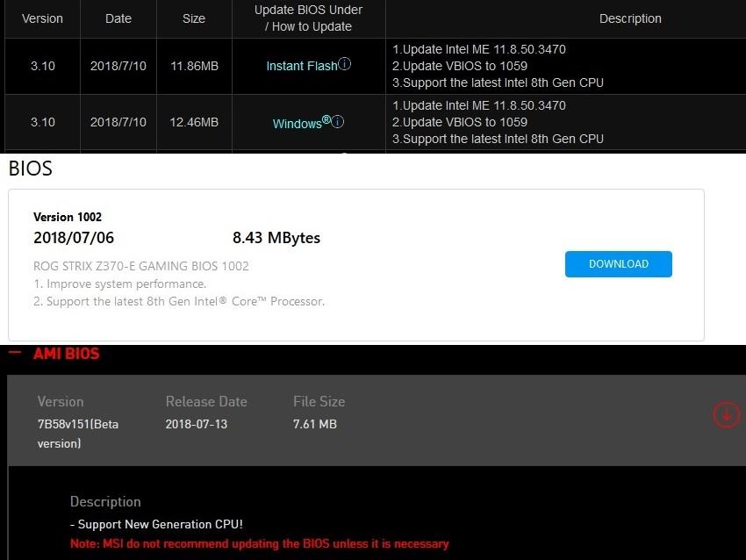This screenshot has width=746, height=560.
Task: Click the Version column header
Action: coord(41,18)
